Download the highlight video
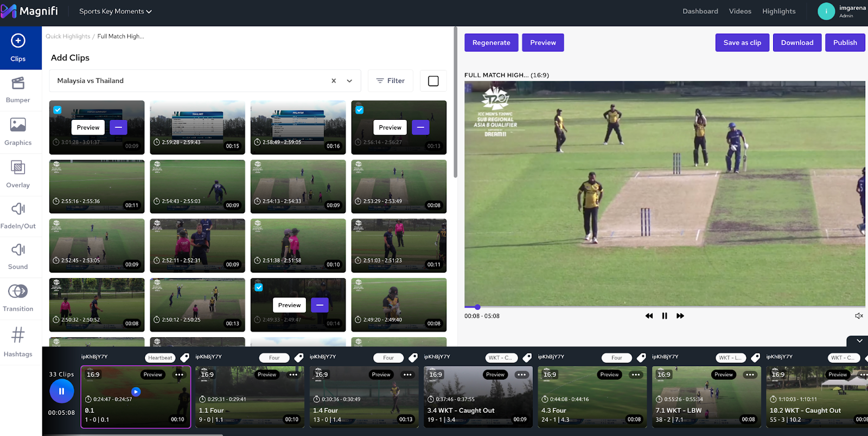The height and width of the screenshot is (436, 868). [x=797, y=43]
